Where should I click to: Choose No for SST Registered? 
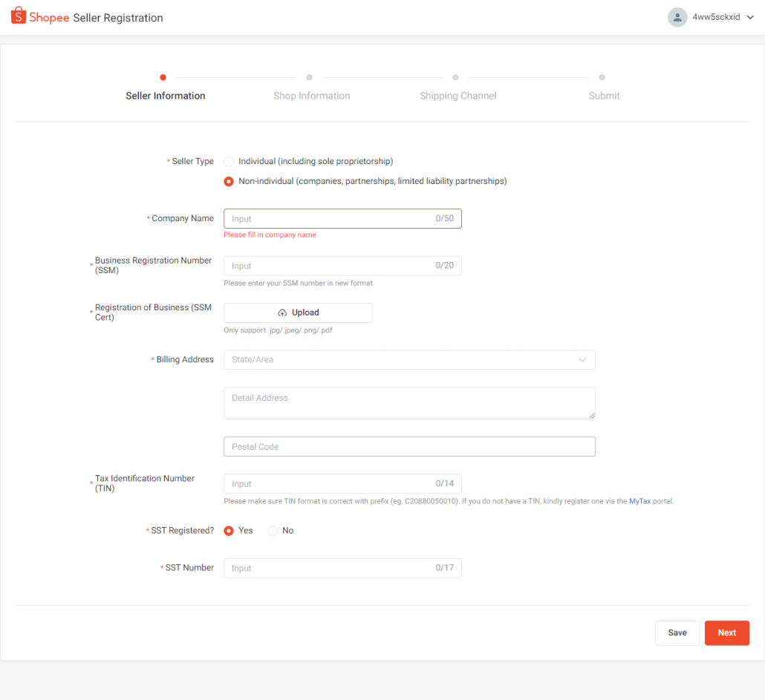273,531
